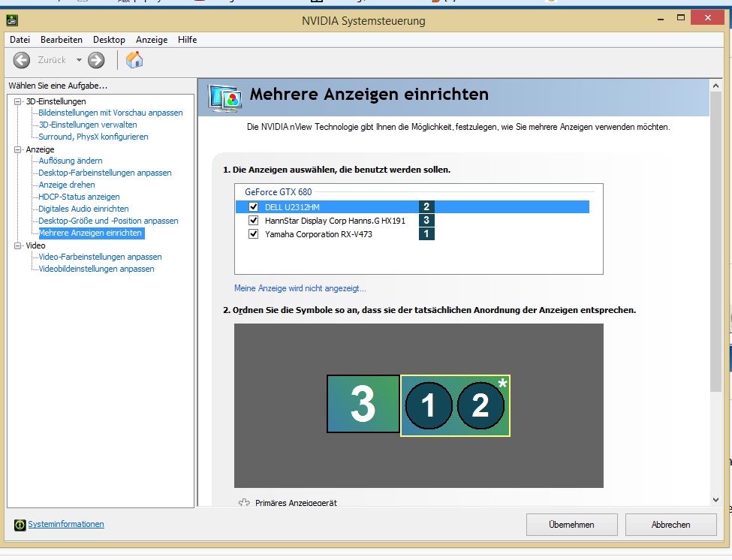Toggle the Yamaha Corporation RX-V473 checkbox
Viewport: 732px width, 560px height.
pyautogui.click(x=253, y=233)
